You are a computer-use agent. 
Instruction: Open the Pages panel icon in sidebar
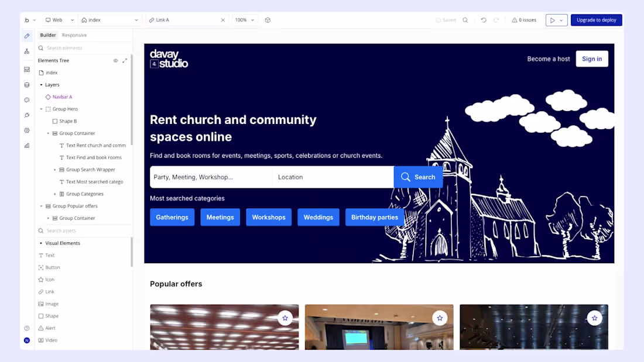[27, 69]
